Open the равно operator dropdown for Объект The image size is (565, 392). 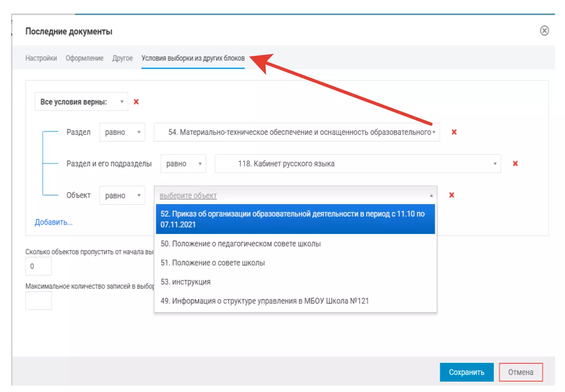[122, 196]
